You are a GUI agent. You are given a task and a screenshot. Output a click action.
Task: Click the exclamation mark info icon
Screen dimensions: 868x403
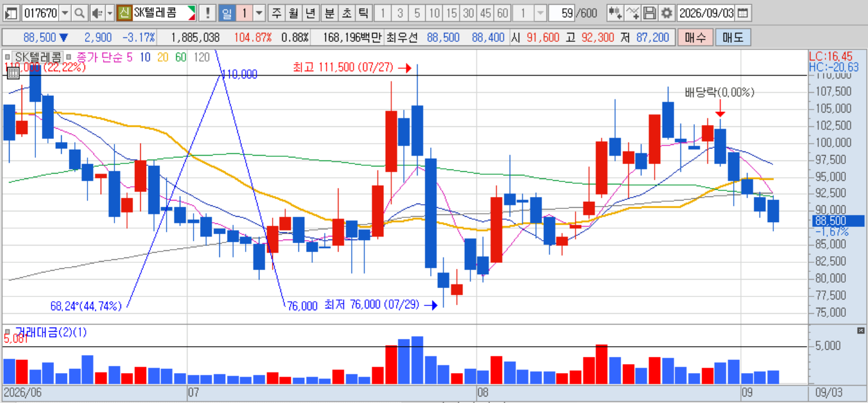(208, 13)
